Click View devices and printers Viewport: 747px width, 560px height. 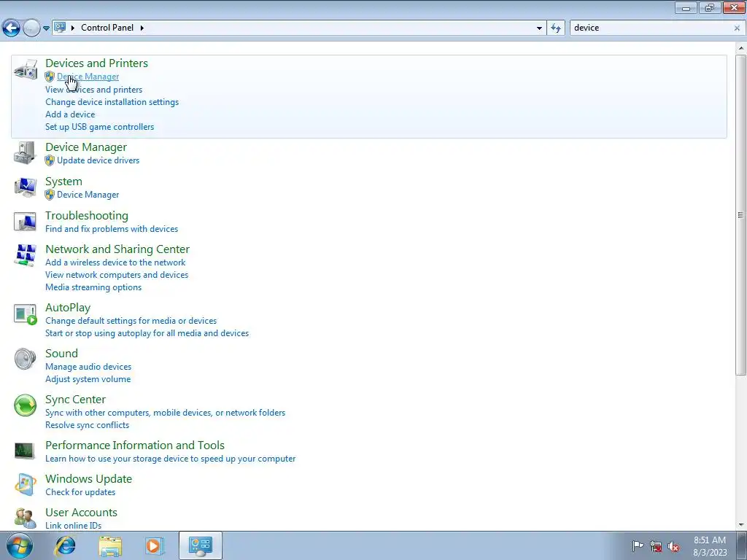94,90
